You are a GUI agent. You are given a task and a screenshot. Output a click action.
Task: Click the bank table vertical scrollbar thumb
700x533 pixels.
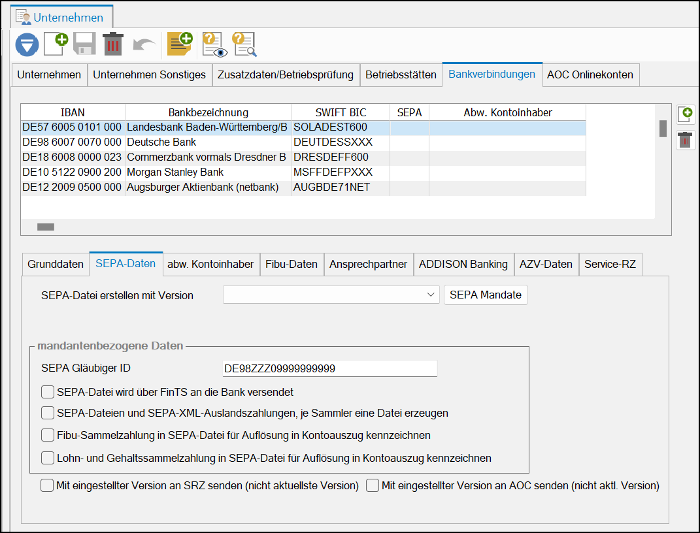pyautogui.click(x=663, y=129)
